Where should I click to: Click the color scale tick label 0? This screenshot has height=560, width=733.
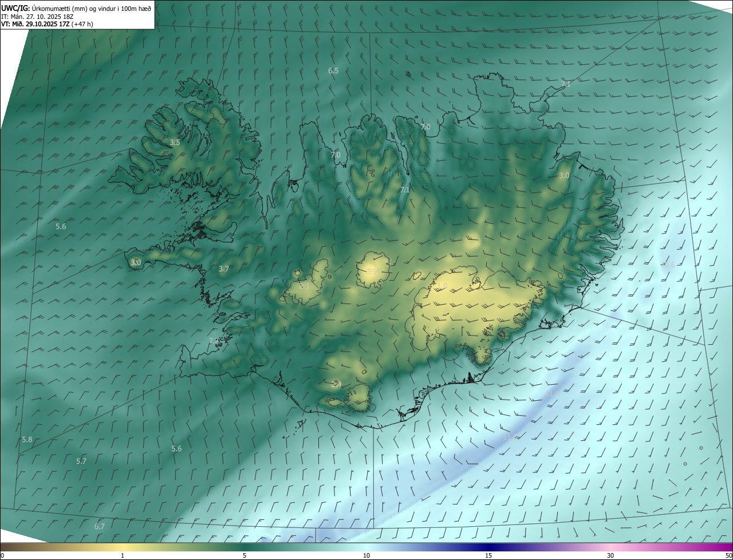[x=2, y=556]
